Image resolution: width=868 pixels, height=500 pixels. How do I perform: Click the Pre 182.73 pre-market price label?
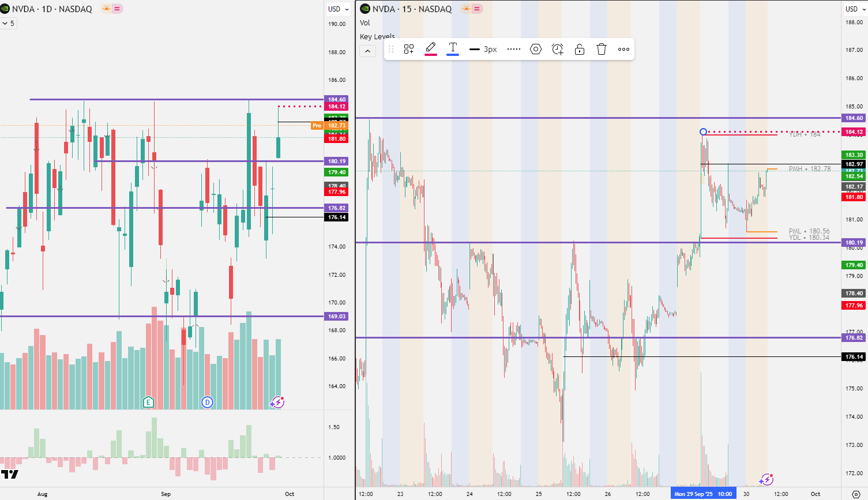coord(329,125)
